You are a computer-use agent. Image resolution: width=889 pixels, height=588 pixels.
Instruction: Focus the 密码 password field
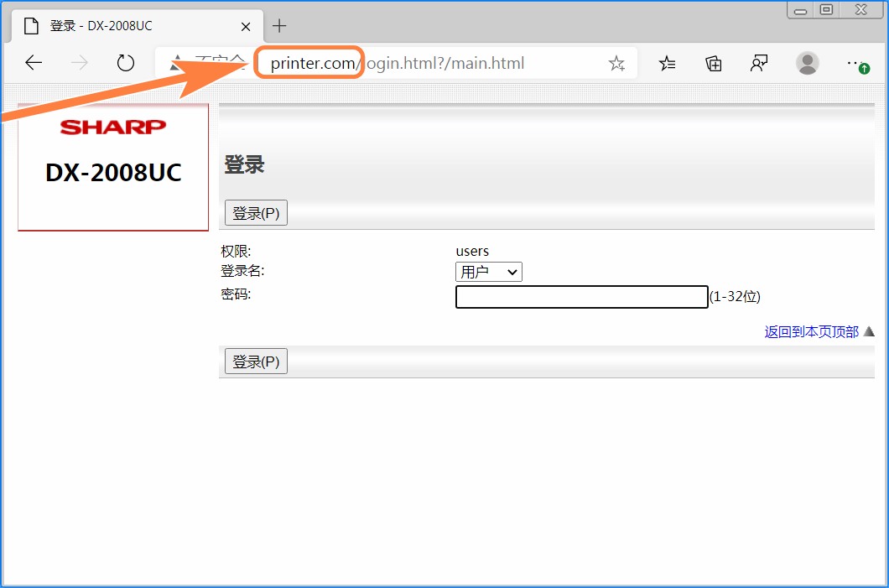(x=582, y=297)
